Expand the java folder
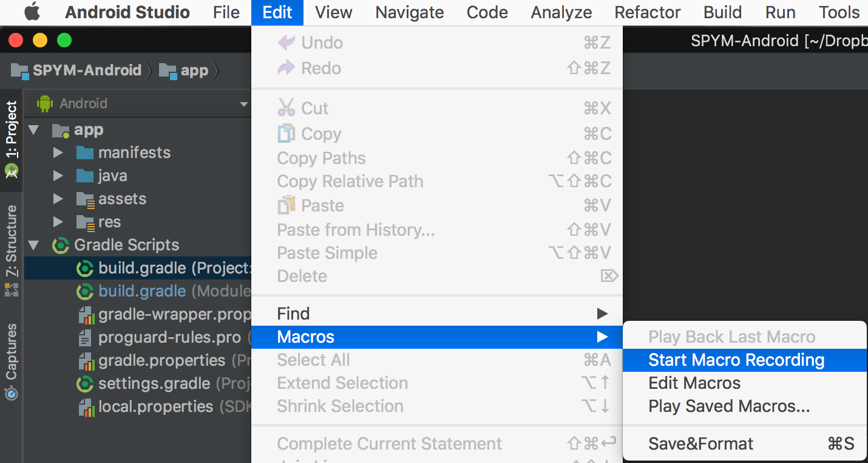This screenshot has width=868, height=463. click(58, 176)
